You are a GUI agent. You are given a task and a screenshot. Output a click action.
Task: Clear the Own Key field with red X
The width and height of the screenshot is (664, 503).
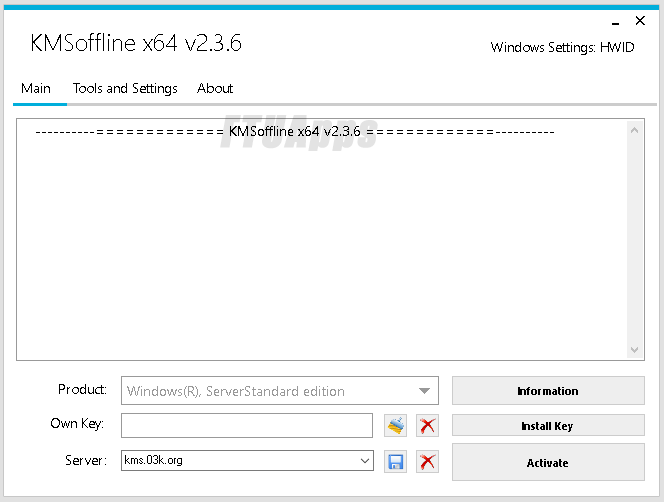tap(427, 426)
